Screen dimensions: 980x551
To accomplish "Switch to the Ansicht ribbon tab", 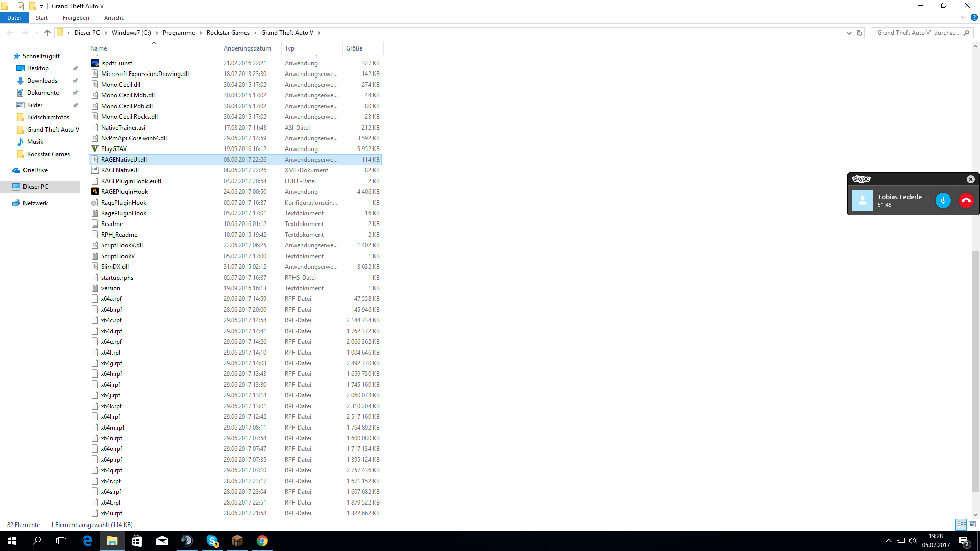I will [x=113, y=18].
